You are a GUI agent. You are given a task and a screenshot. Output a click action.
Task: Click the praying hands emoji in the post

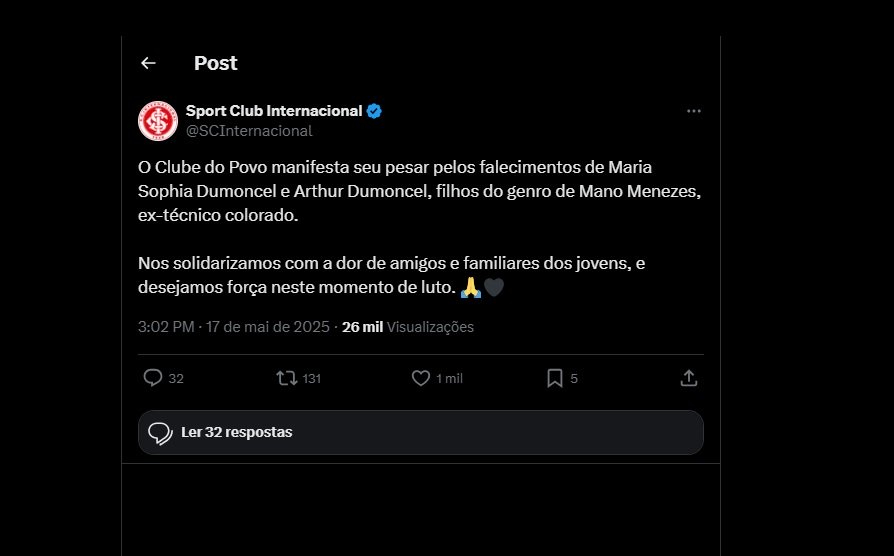coord(470,288)
